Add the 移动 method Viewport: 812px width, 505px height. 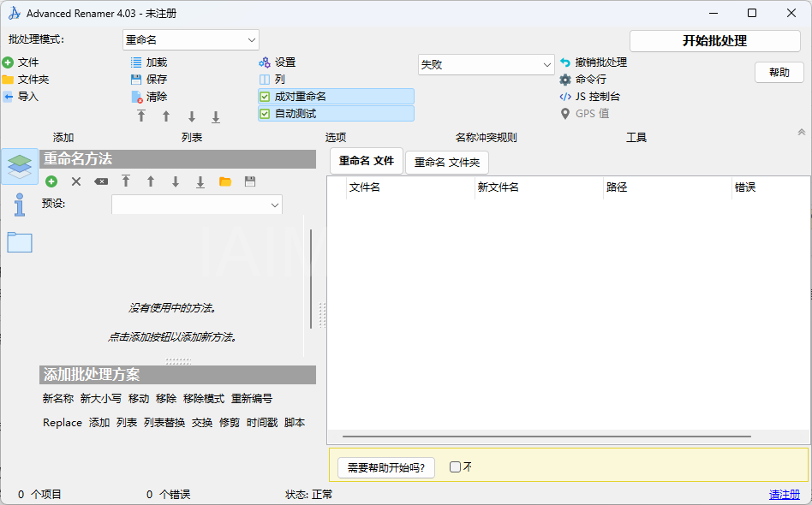139,399
